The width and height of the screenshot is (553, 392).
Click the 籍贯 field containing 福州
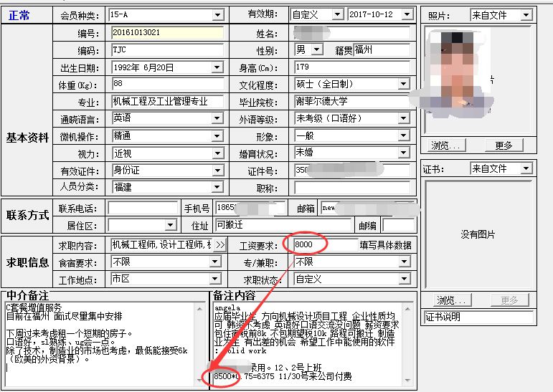[x=382, y=49]
